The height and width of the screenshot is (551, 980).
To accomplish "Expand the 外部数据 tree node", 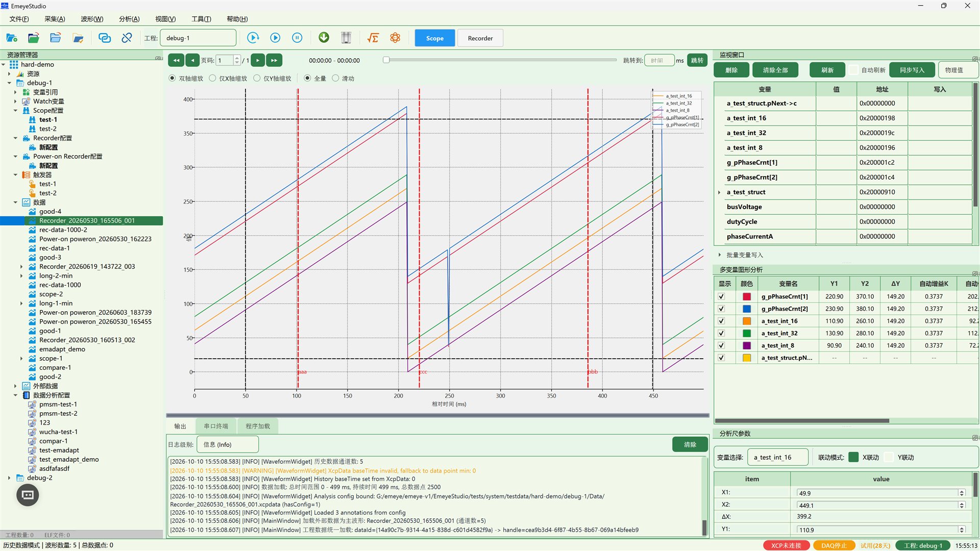I will [15, 386].
